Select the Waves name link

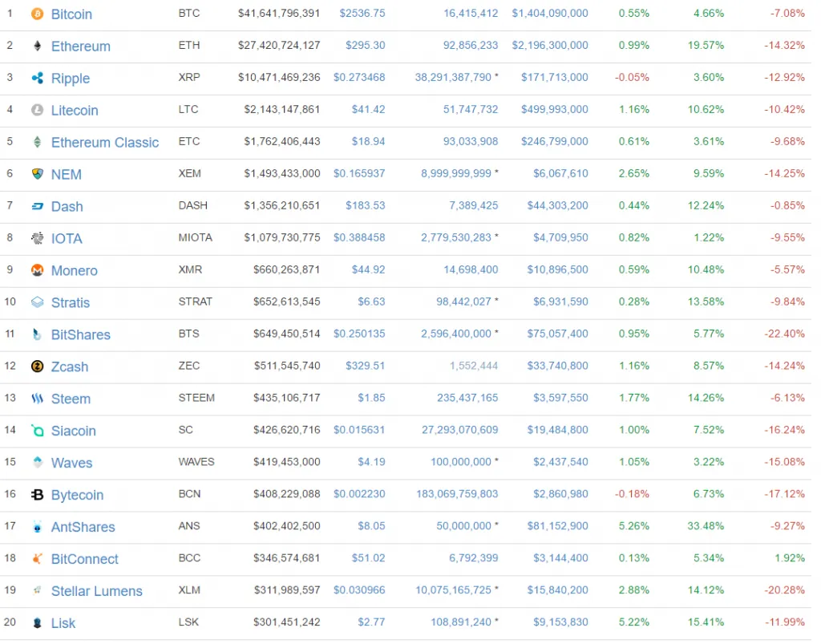(x=71, y=463)
